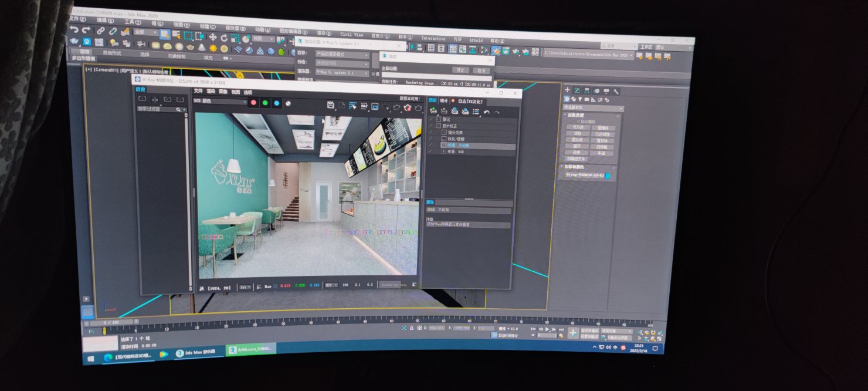
Task: Open the 目标 render target dropdown
Action: [342, 54]
